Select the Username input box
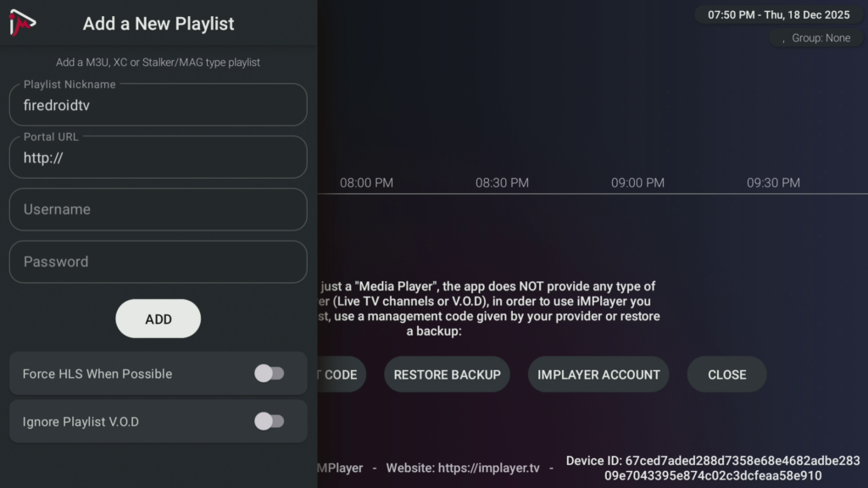The image size is (868, 488). 158,209
